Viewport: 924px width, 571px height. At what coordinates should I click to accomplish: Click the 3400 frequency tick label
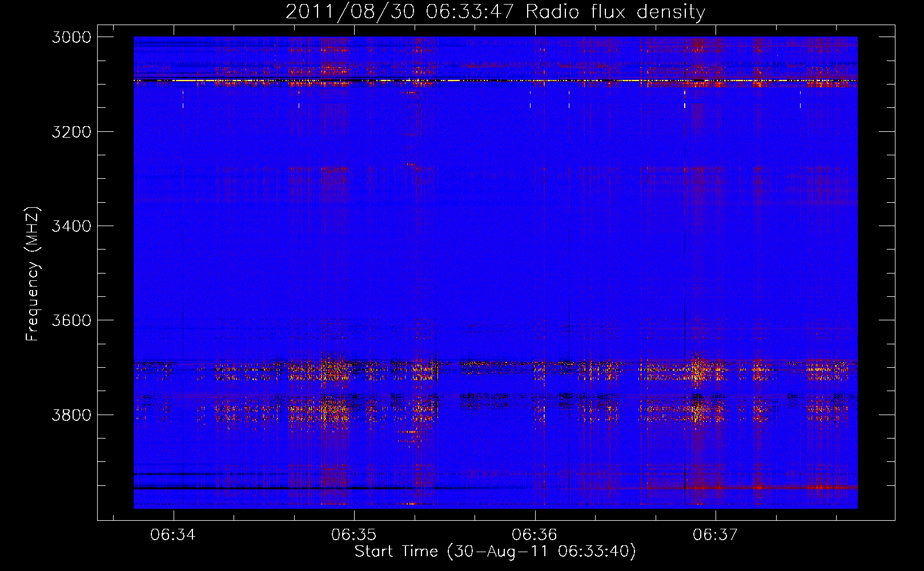pos(71,226)
